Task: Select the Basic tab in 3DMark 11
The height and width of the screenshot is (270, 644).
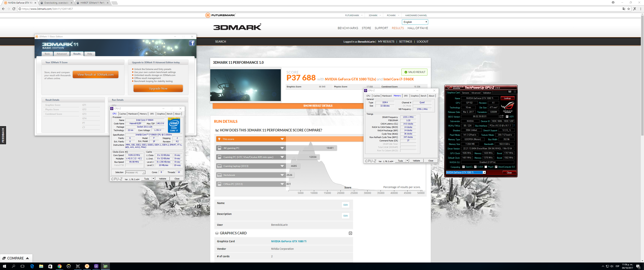Action: (47, 54)
